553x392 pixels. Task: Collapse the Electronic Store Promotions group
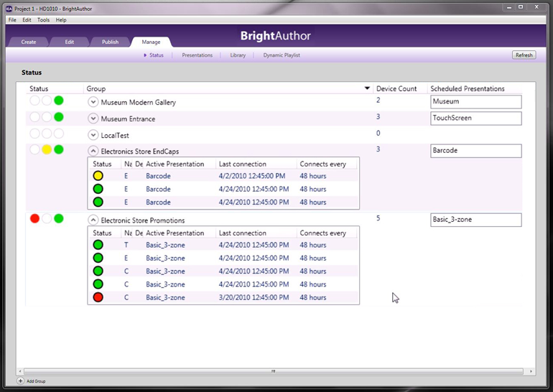click(x=93, y=220)
